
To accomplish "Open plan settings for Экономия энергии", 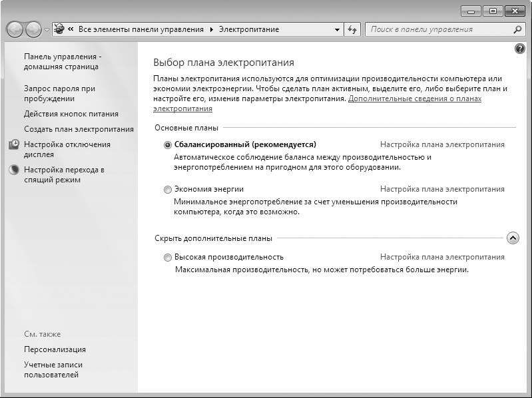I will coord(442,189).
